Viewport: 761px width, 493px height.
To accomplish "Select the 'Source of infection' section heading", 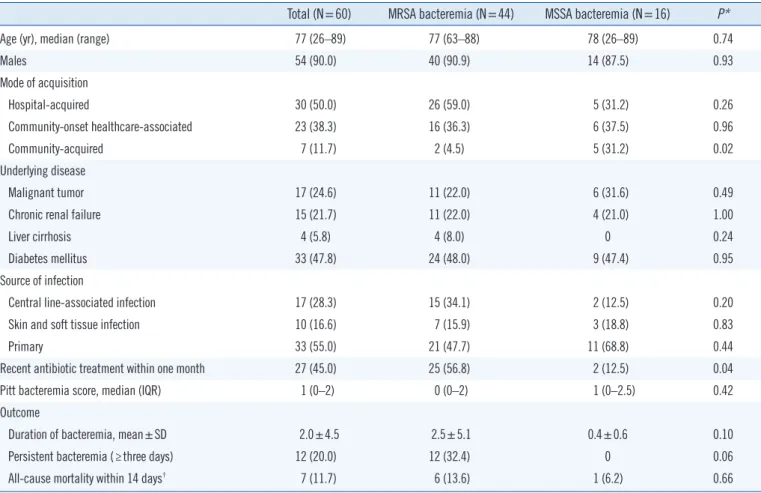I will [x=42, y=280].
